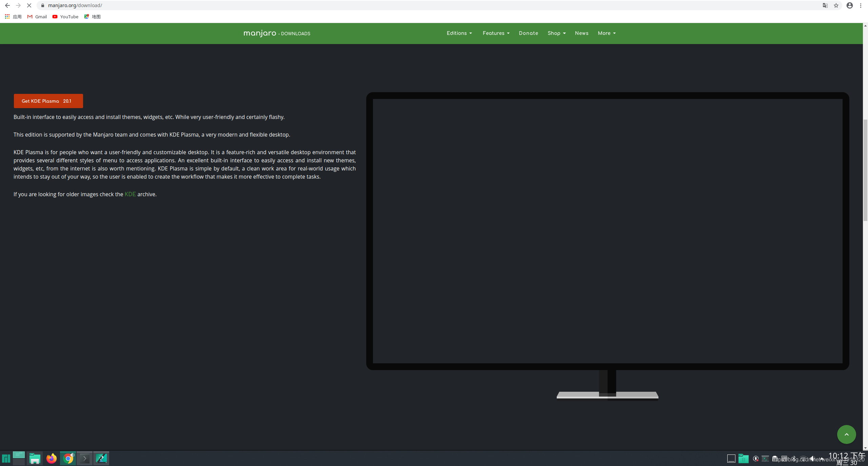Open the Google Translate page icon
Screen dimensions: 868x466
pyautogui.click(x=825, y=5)
